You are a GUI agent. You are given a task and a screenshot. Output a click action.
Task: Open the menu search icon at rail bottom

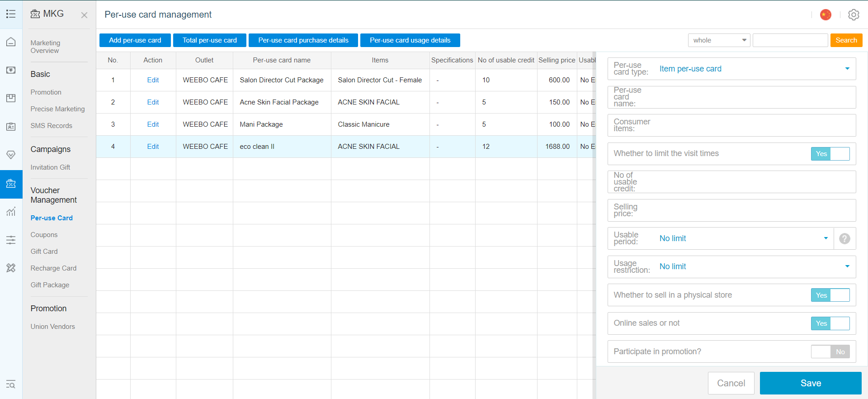[11, 385]
